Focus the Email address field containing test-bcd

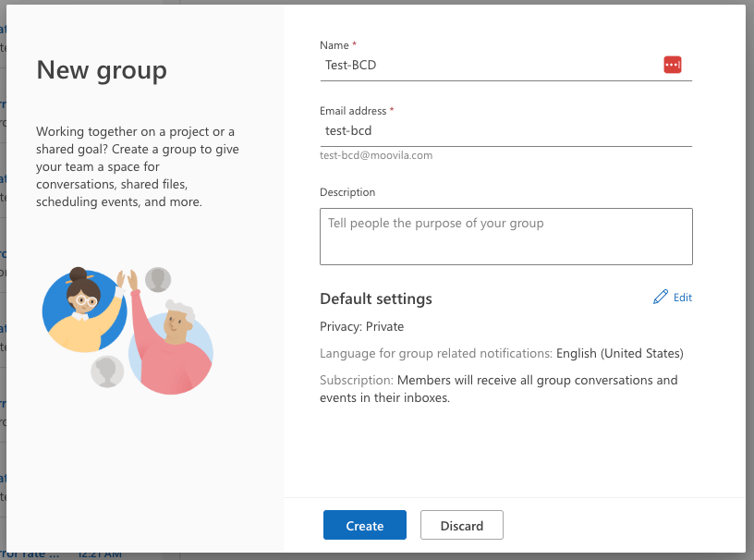pyautogui.click(x=505, y=131)
